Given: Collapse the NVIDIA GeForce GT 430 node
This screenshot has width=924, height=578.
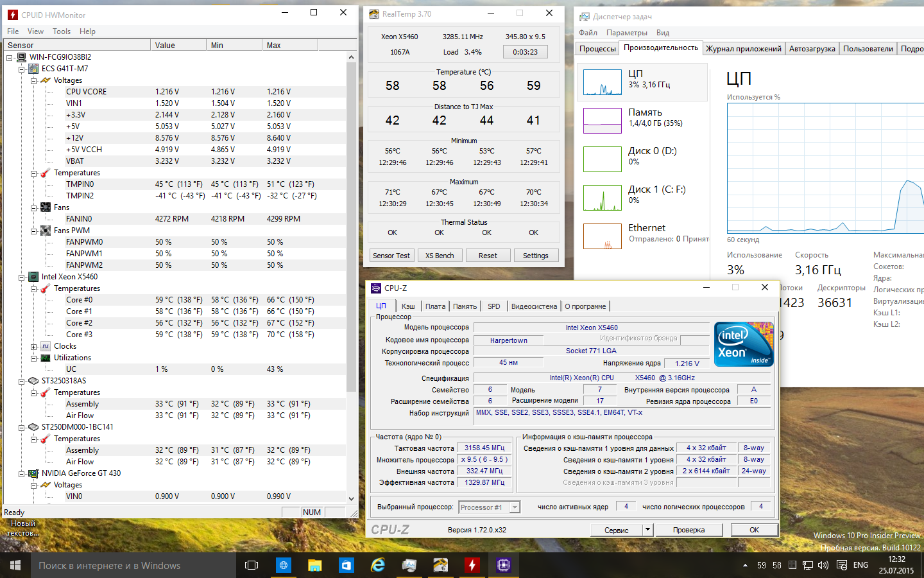Looking at the screenshot, I should [22, 474].
